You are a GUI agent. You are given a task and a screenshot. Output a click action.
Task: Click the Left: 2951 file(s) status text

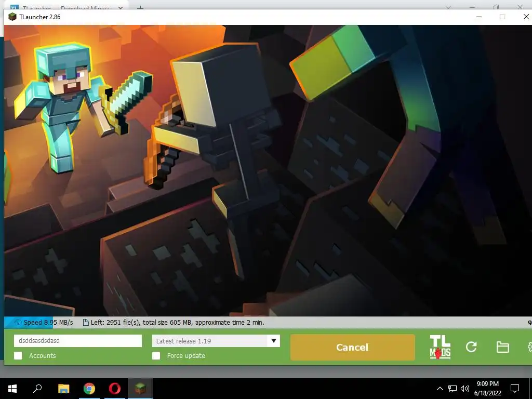coord(178,323)
